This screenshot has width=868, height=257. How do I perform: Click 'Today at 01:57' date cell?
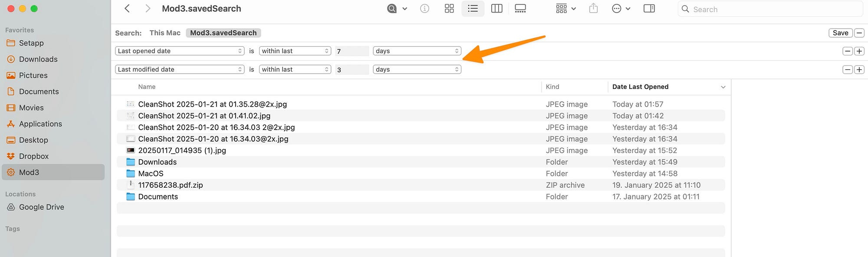click(x=638, y=104)
